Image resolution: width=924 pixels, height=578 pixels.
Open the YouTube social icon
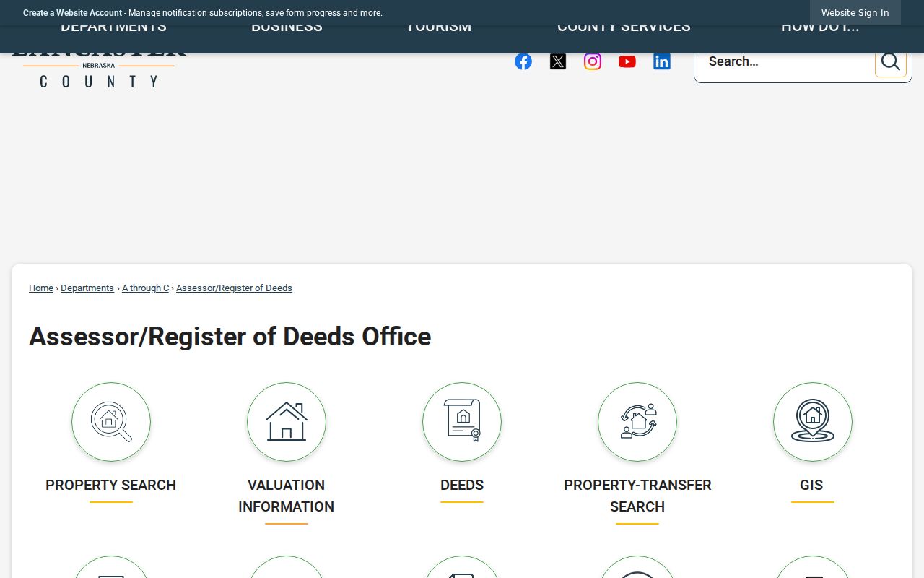627,61
